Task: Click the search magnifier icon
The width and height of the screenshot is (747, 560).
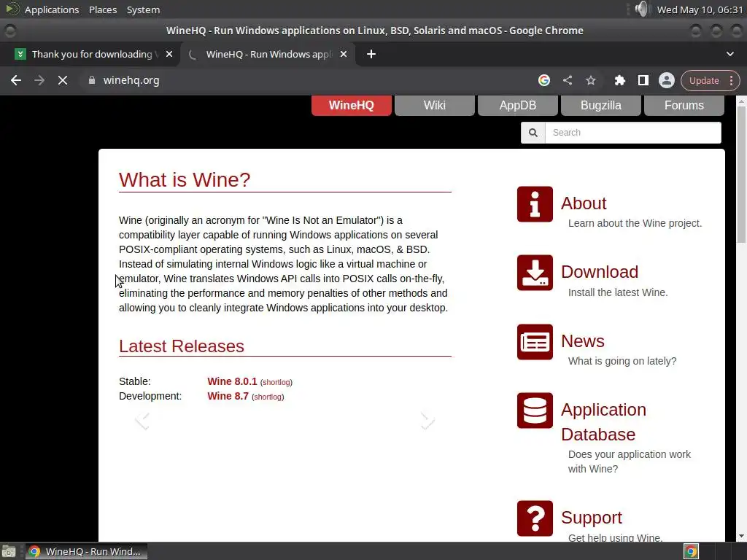Action: pyautogui.click(x=533, y=133)
